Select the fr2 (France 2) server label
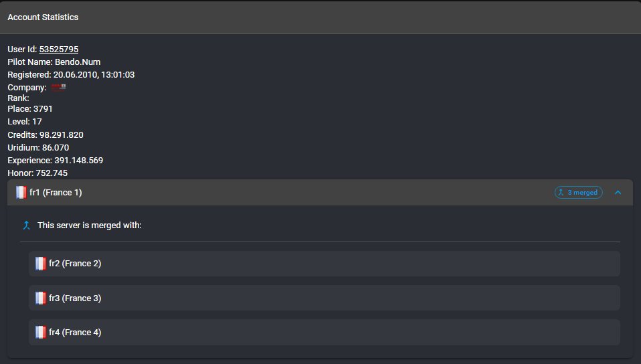641x364 pixels. (x=75, y=264)
